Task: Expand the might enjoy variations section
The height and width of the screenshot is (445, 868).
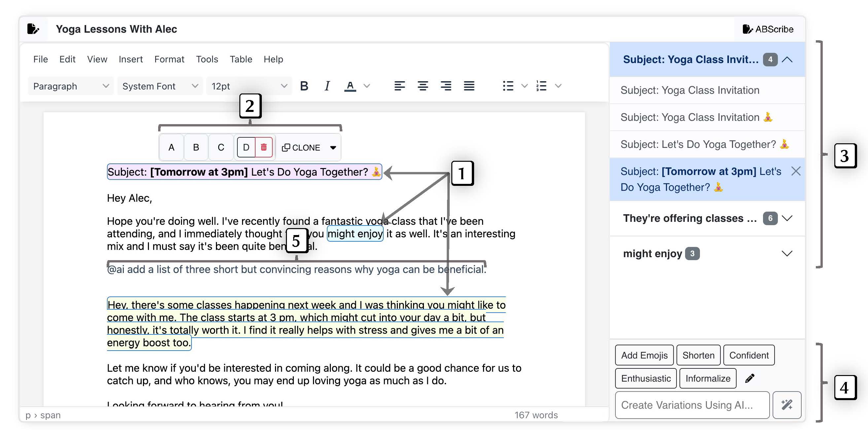Action: tap(787, 254)
